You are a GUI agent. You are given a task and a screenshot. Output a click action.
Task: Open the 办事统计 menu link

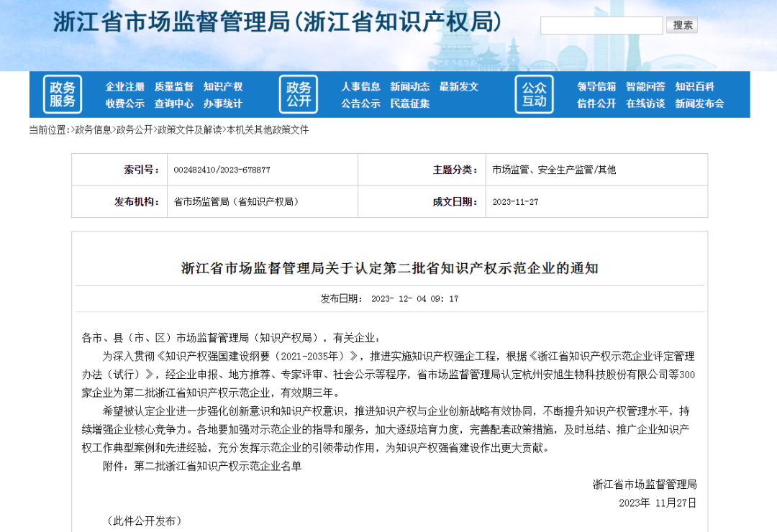pyautogui.click(x=223, y=104)
